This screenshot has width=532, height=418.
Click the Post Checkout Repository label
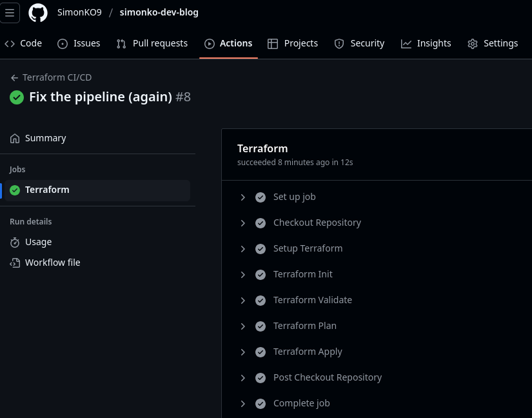(328, 377)
